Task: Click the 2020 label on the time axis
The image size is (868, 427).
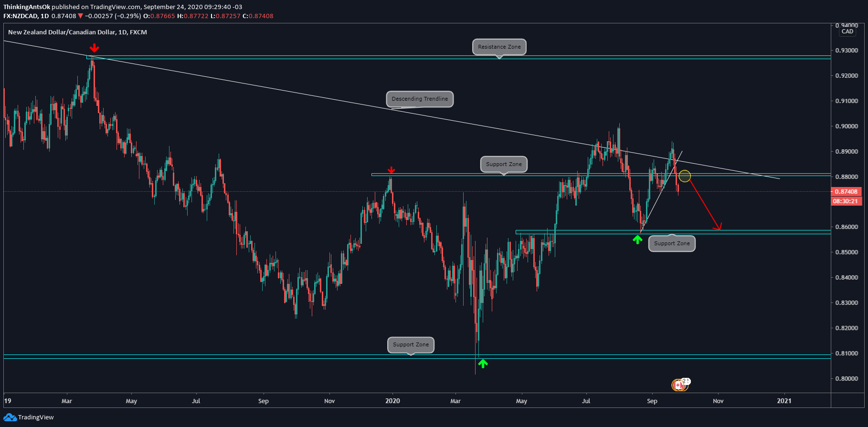Action: pyautogui.click(x=392, y=401)
